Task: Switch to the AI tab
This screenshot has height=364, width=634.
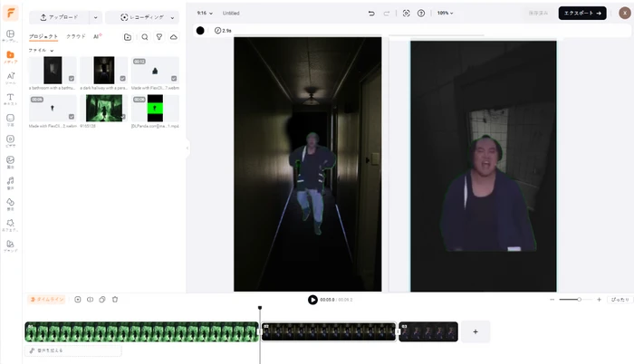Action: (97, 36)
